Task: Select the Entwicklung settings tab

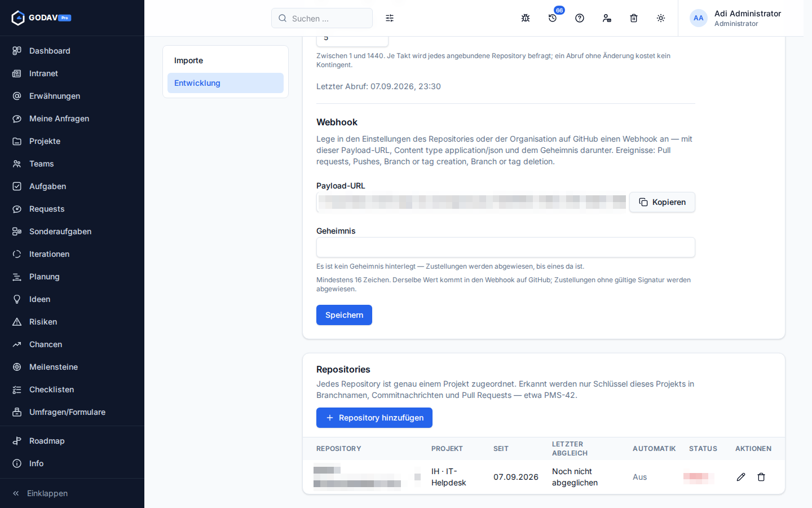Action: point(226,83)
